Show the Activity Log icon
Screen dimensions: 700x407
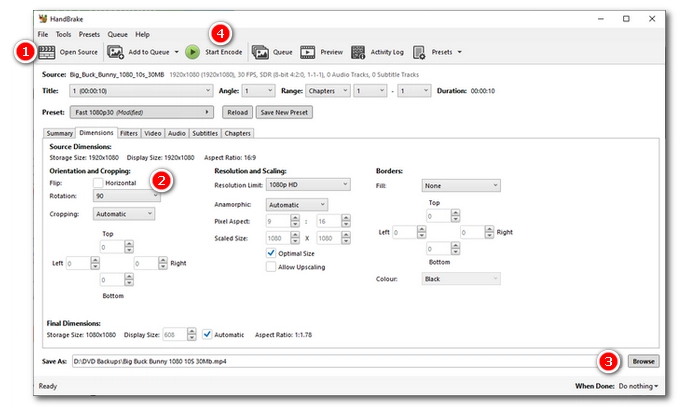(x=358, y=52)
